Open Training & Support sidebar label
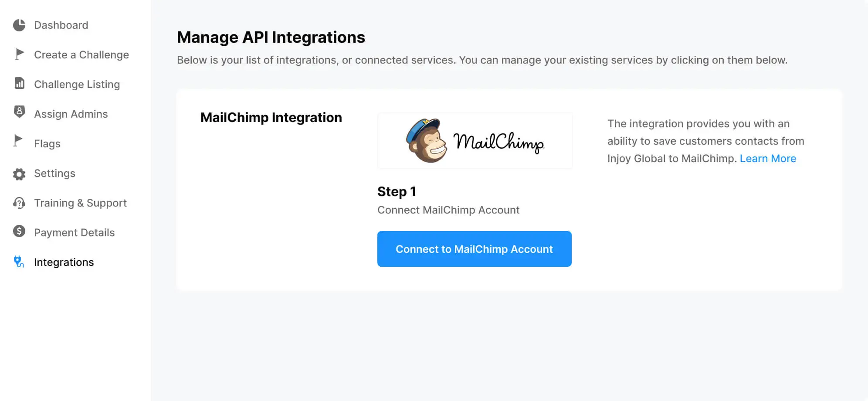 click(80, 203)
